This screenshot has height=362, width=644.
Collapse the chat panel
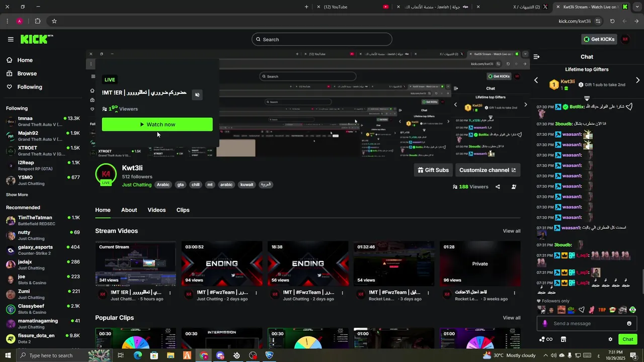(x=536, y=57)
